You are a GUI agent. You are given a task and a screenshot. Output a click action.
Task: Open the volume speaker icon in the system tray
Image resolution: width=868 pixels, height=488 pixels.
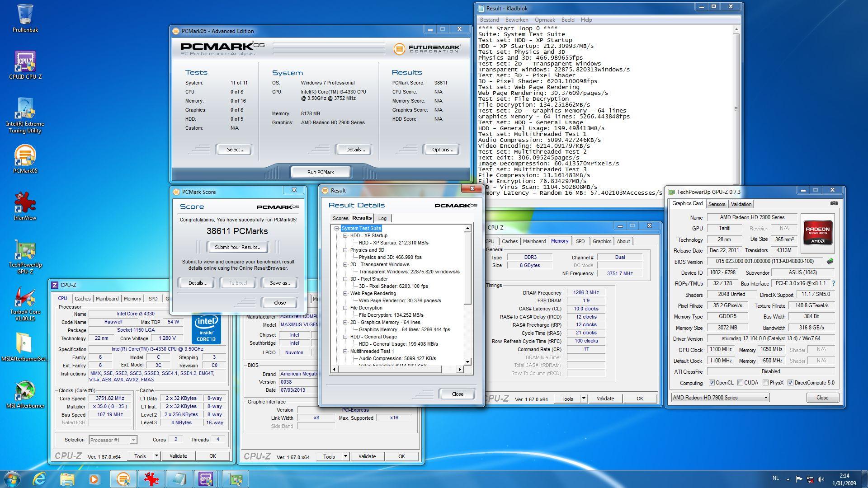click(821, 479)
